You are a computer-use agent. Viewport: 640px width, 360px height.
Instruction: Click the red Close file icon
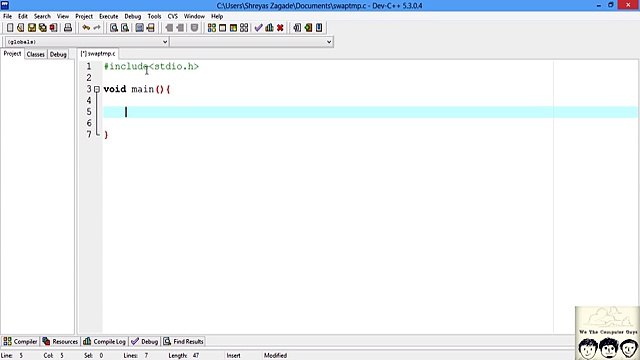point(53,28)
